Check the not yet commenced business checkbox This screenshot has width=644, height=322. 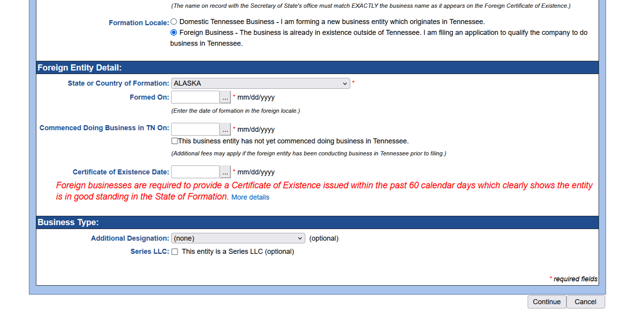[x=175, y=141]
